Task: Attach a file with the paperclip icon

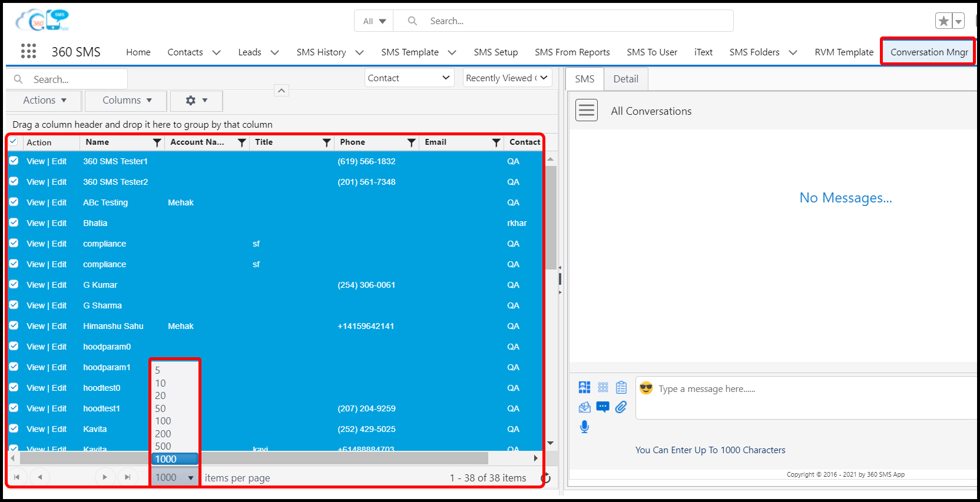Action: [x=621, y=407]
